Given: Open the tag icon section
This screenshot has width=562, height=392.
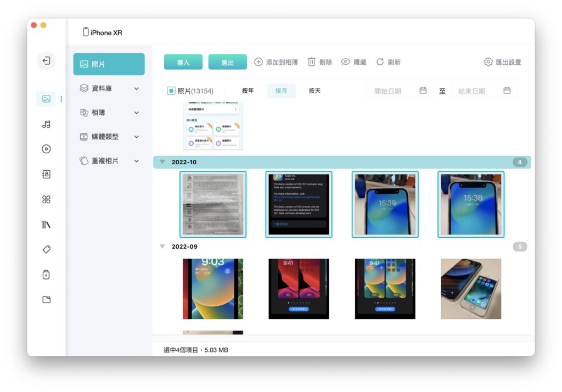Looking at the screenshot, I should tap(46, 249).
